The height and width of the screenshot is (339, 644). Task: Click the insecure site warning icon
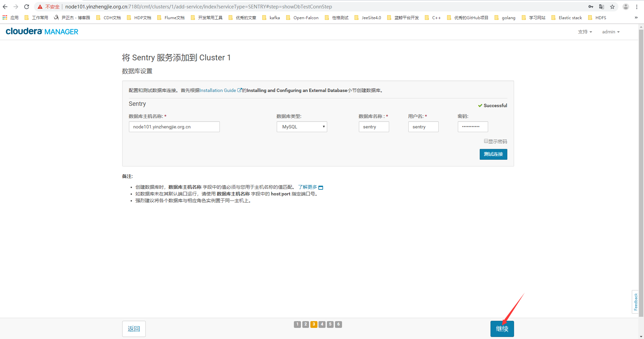click(40, 7)
